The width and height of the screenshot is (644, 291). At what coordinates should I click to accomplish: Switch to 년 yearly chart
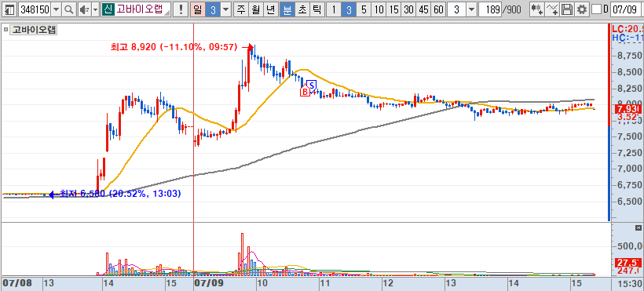(270, 9)
